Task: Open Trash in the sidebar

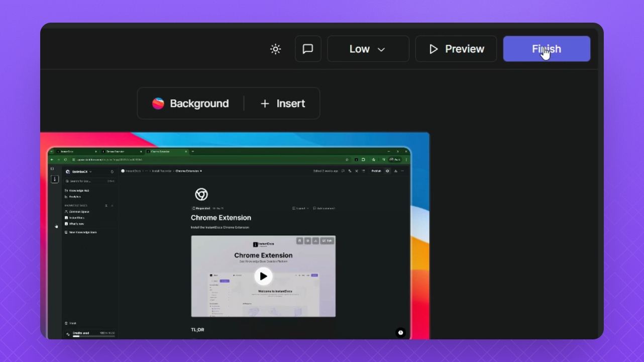Action: 71,323
